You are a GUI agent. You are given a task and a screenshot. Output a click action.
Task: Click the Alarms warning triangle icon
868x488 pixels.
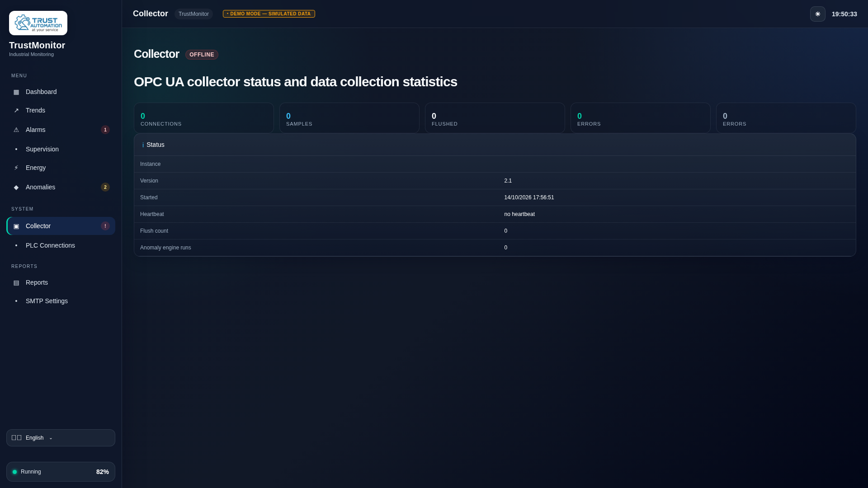point(16,130)
